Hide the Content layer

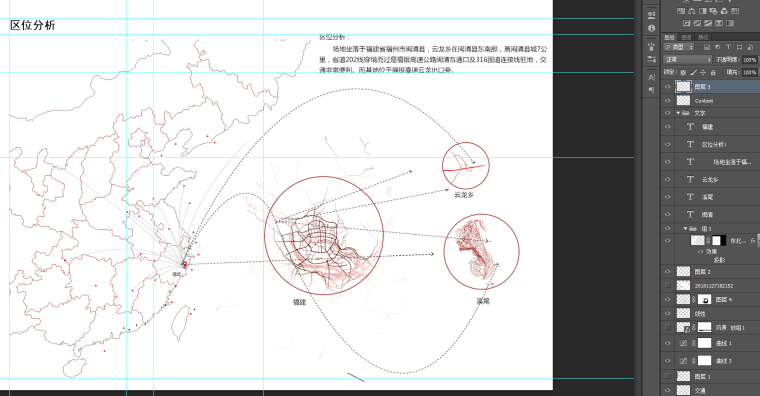(x=667, y=101)
